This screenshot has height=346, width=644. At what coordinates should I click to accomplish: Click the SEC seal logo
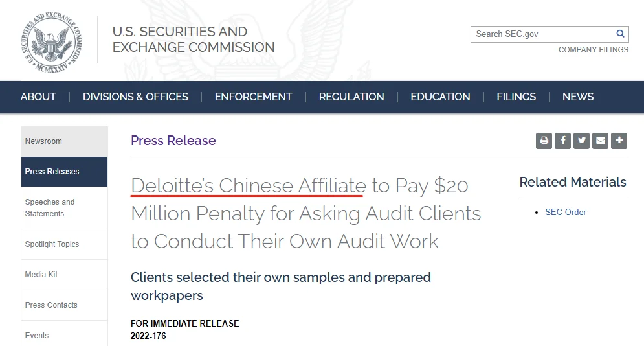51,42
